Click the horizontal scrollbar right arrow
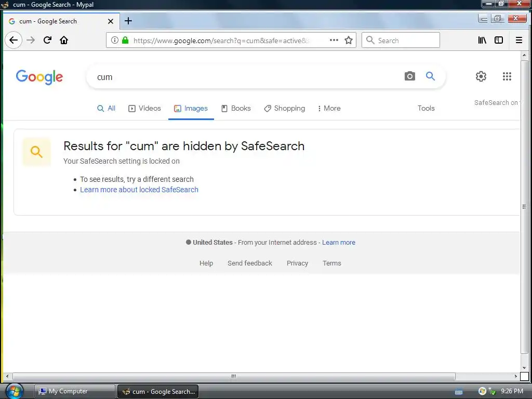 pyautogui.click(x=516, y=376)
